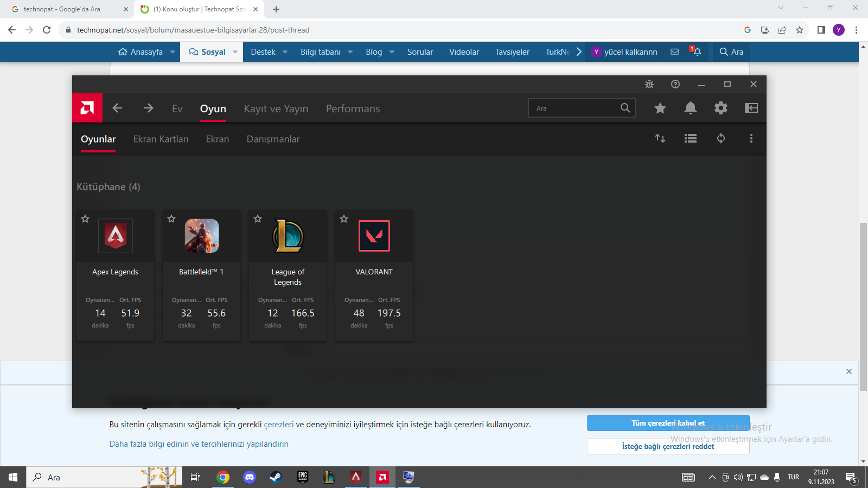Viewport: 868px width, 488px height.
Task: Open Chrome profile avatar Y
Action: point(839,30)
